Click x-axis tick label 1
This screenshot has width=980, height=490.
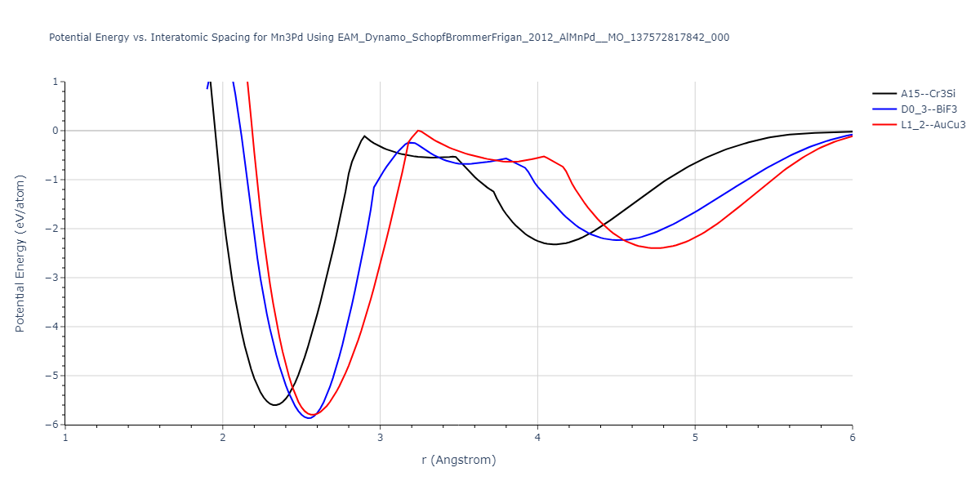coord(65,439)
